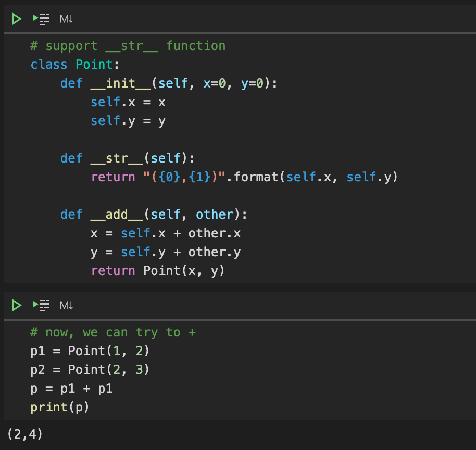Convert the second cell to Markdown
This screenshot has width=476, height=450.
coord(65,305)
